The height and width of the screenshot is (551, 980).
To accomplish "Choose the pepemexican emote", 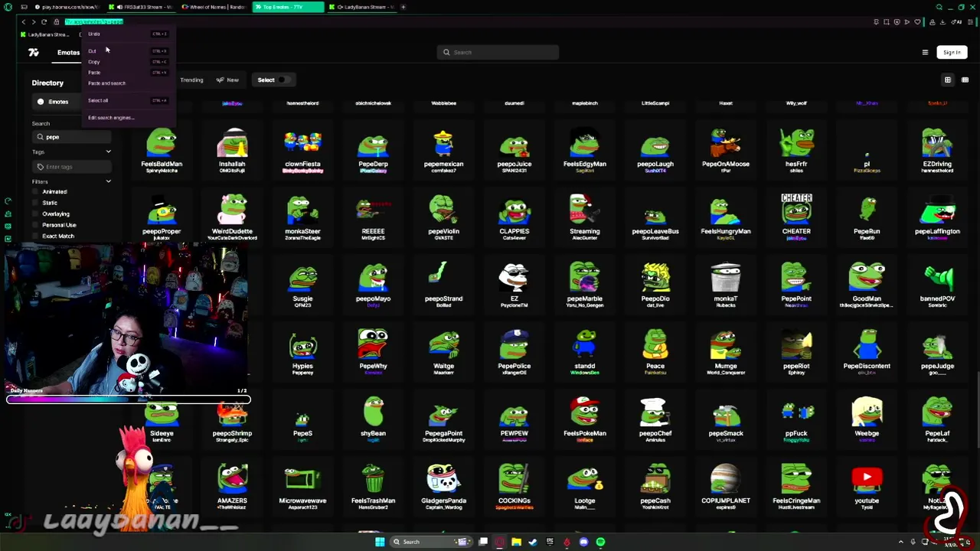I will coord(443,149).
